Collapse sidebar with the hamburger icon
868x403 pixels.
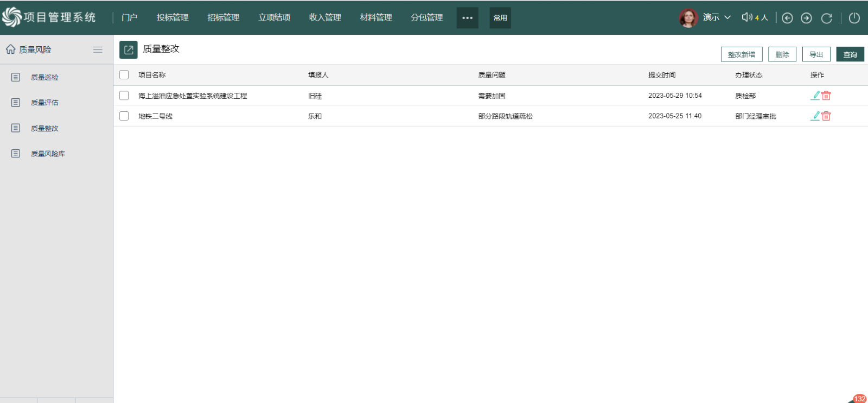(98, 49)
